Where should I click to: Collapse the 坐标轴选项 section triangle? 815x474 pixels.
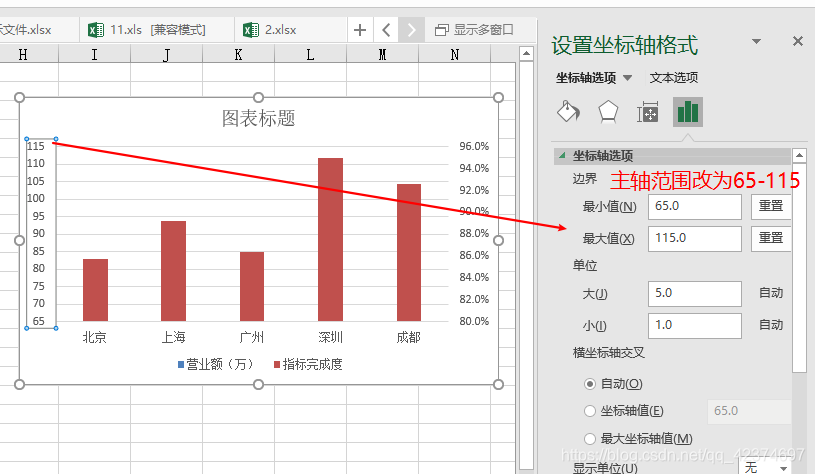tap(562, 155)
